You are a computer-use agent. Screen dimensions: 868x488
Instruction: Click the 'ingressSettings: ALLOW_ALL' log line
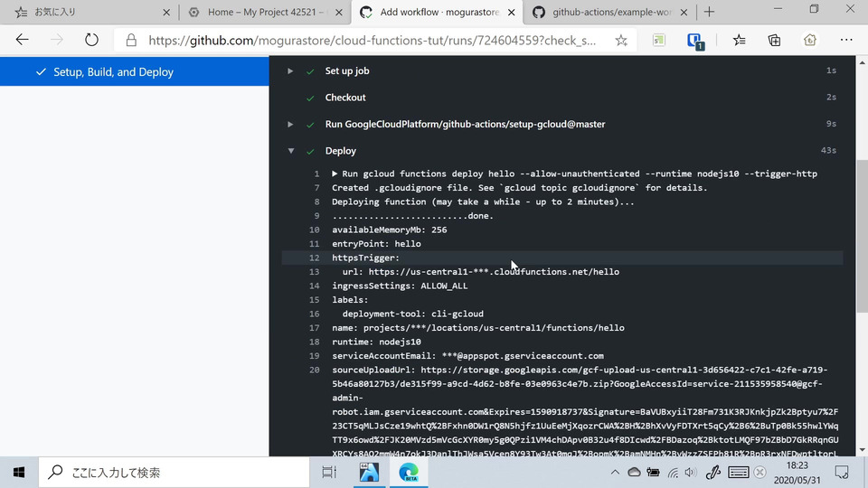tap(400, 286)
